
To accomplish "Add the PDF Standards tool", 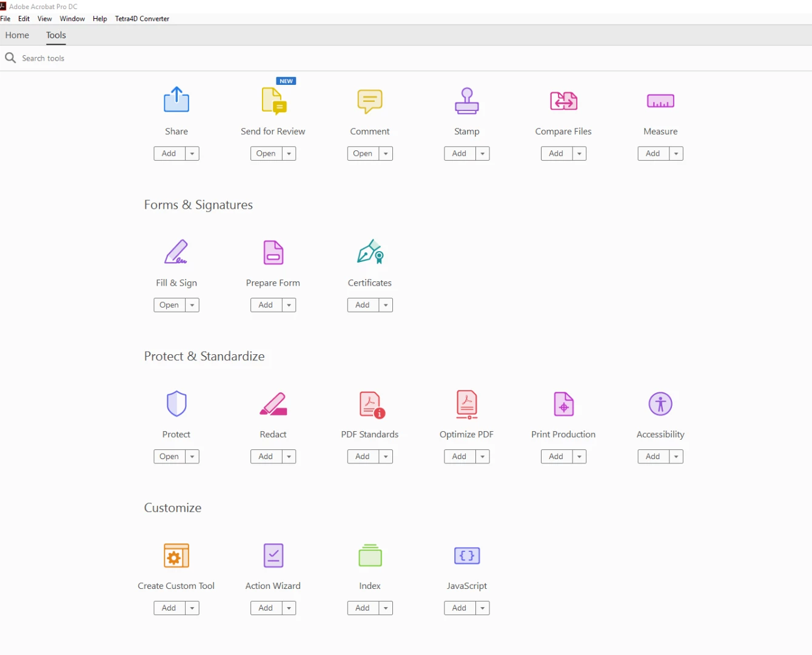I will point(363,457).
